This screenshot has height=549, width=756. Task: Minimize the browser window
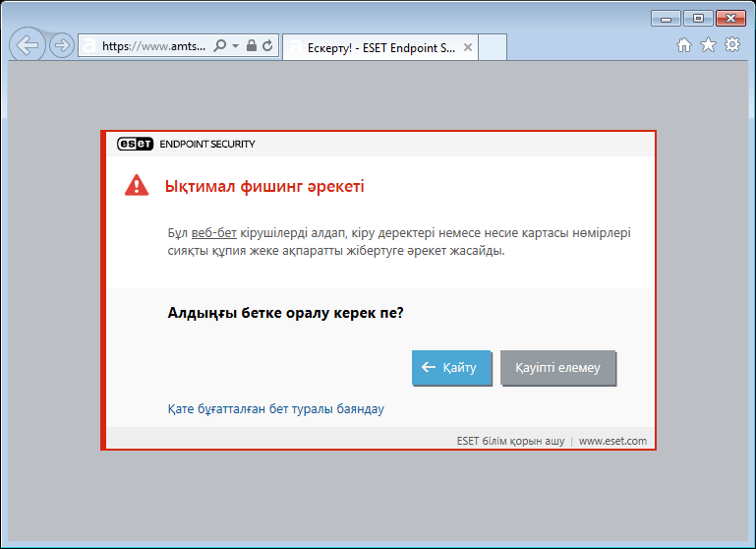(x=666, y=19)
